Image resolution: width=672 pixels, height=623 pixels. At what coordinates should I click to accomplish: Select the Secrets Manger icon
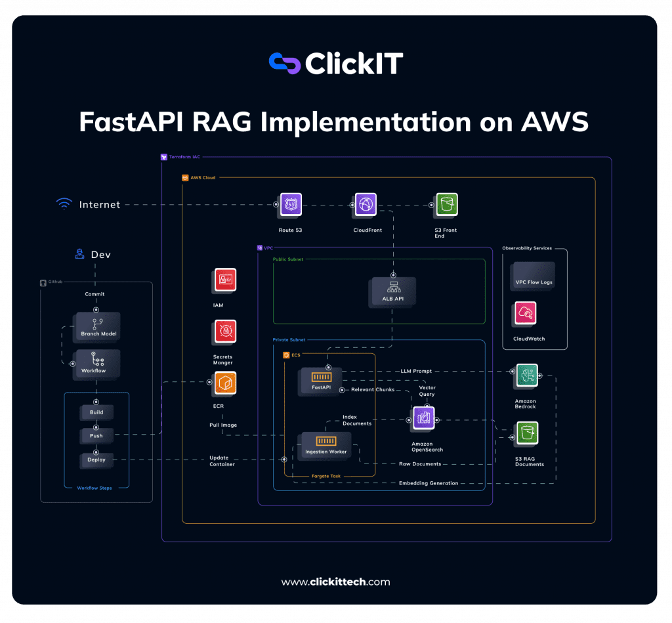pos(224,332)
